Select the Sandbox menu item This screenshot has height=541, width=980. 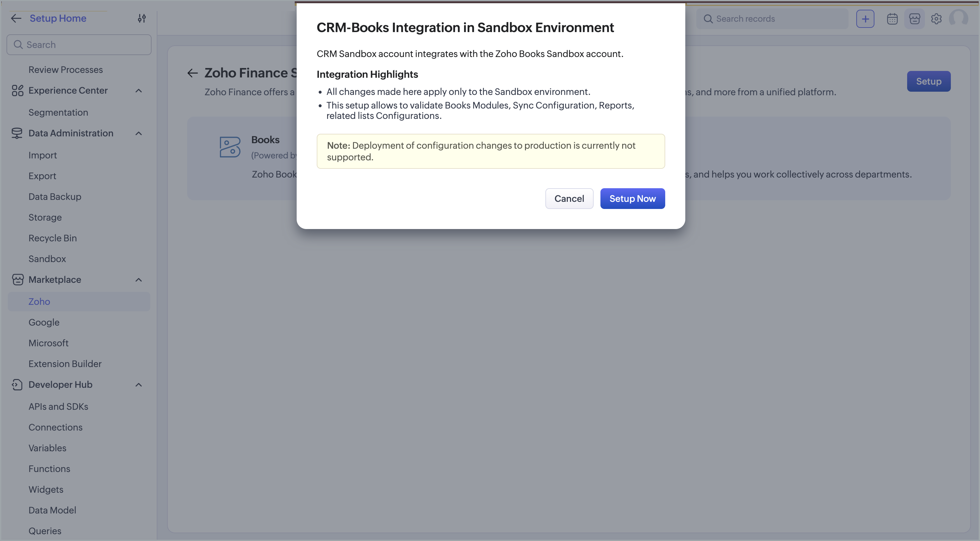[x=47, y=259]
